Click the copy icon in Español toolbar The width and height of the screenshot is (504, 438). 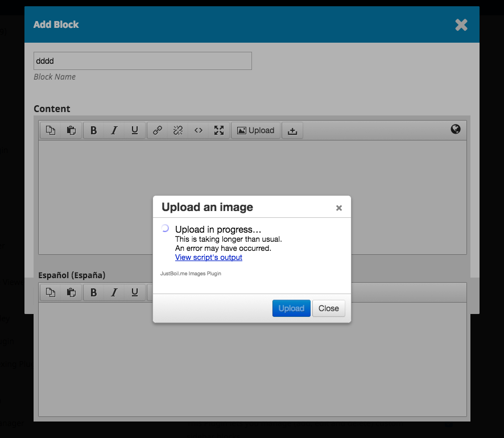tap(51, 292)
